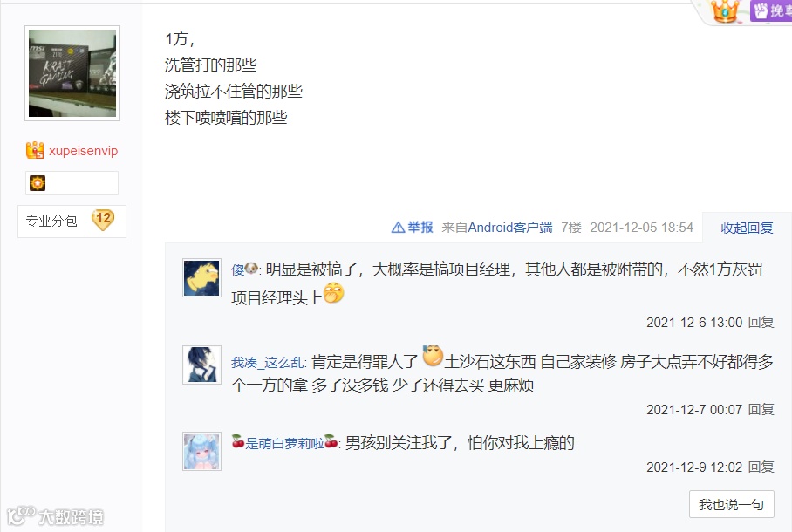
Task: Open xupeisenvip's avatar image
Action: (72, 73)
